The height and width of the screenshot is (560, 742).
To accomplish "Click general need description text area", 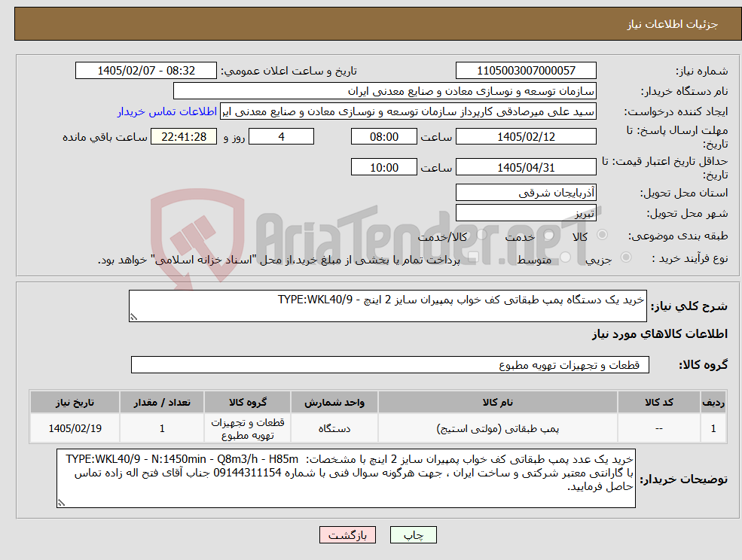I will click(x=387, y=306).
